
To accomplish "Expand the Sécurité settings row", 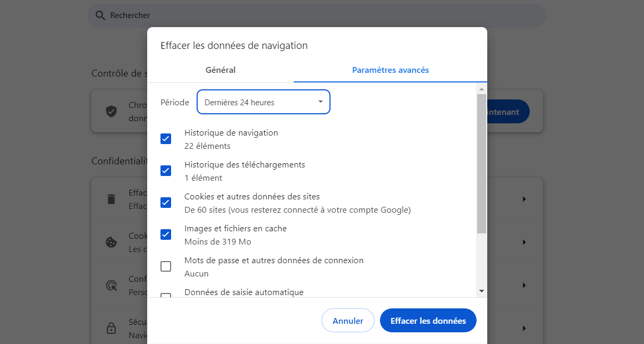I will 524,328.
